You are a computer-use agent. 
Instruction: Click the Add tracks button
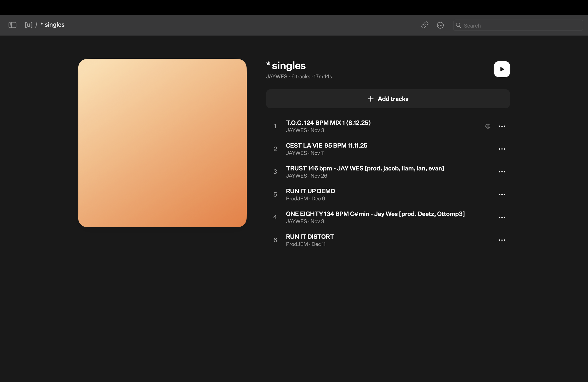(388, 99)
